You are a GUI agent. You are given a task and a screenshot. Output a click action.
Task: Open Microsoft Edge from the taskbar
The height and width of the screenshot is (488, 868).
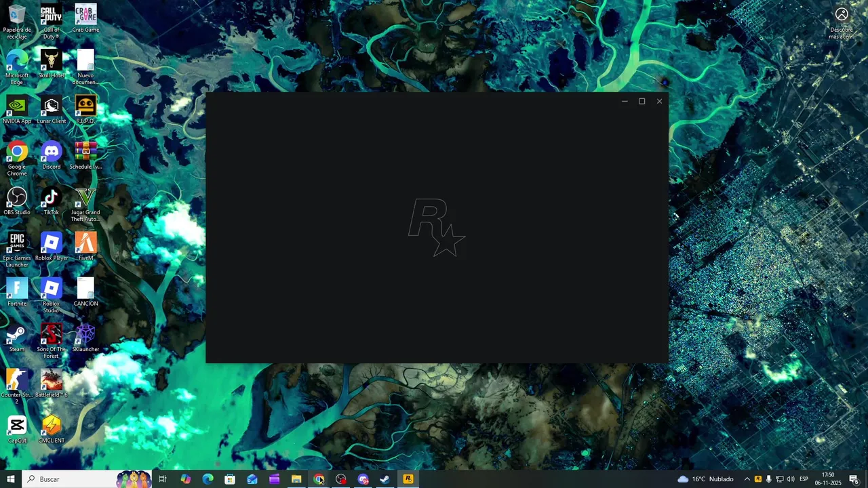click(x=208, y=479)
